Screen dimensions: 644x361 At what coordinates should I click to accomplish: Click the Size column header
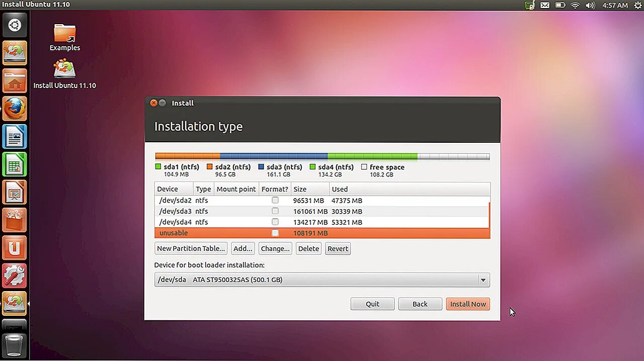(x=310, y=189)
